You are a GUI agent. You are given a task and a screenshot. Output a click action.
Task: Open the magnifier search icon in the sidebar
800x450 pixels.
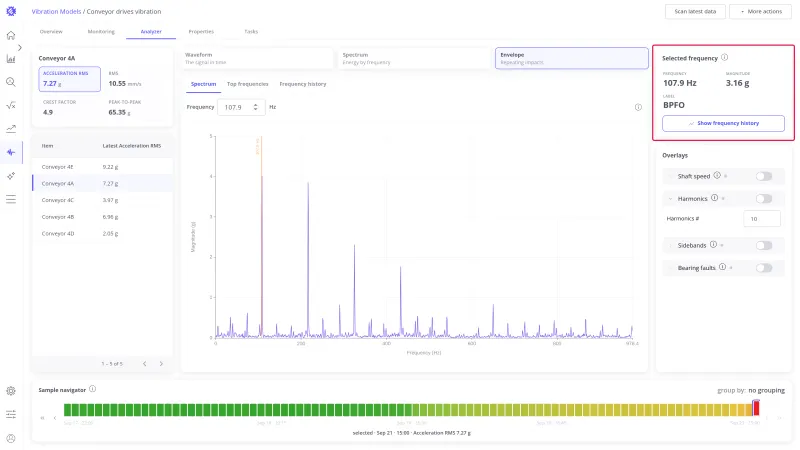tap(11, 82)
